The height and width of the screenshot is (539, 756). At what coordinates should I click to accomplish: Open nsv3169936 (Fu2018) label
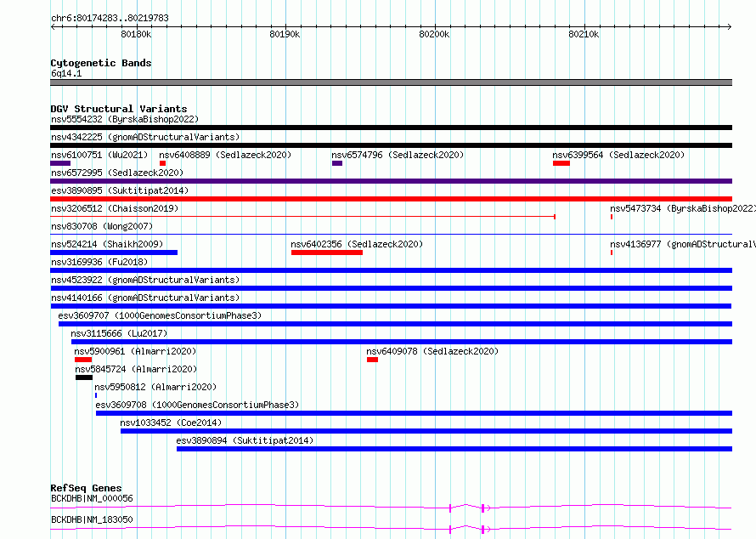[x=99, y=262]
